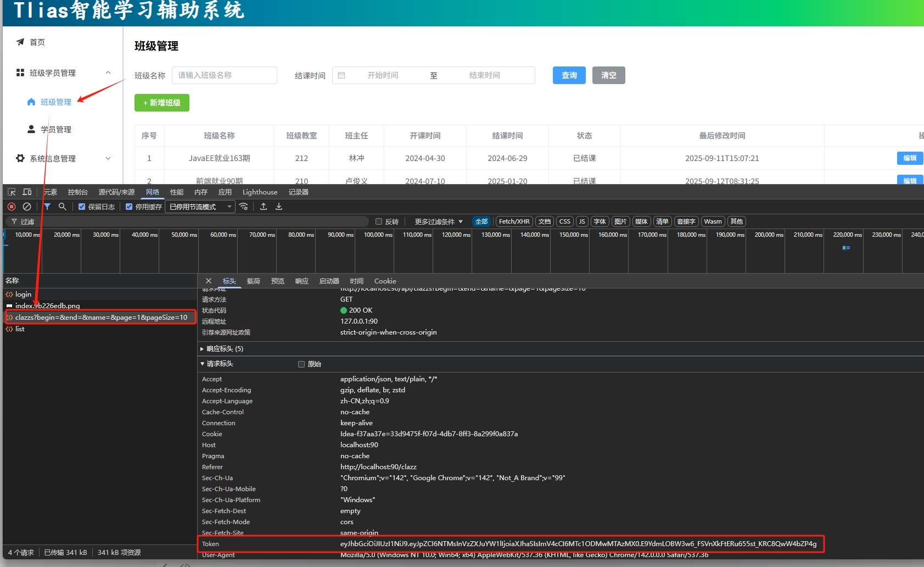Screen dimensions: 924x567
Task: Open the 已停用节流模式 throttling dropdown
Action: [x=200, y=207]
